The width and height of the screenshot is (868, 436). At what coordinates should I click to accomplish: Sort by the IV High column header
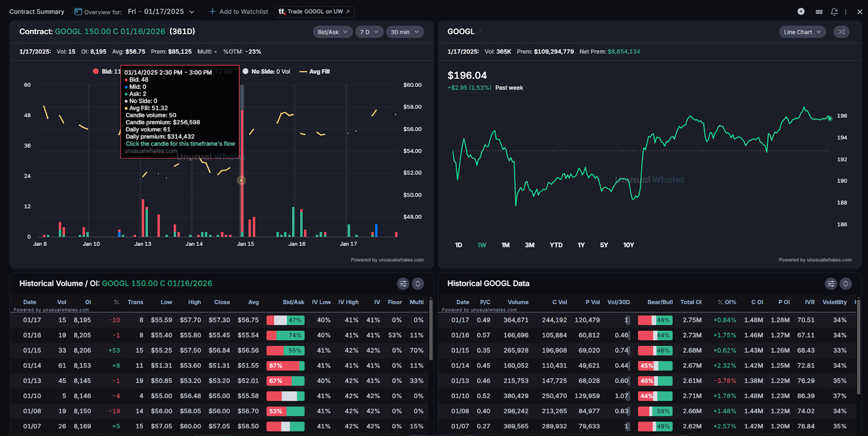348,302
